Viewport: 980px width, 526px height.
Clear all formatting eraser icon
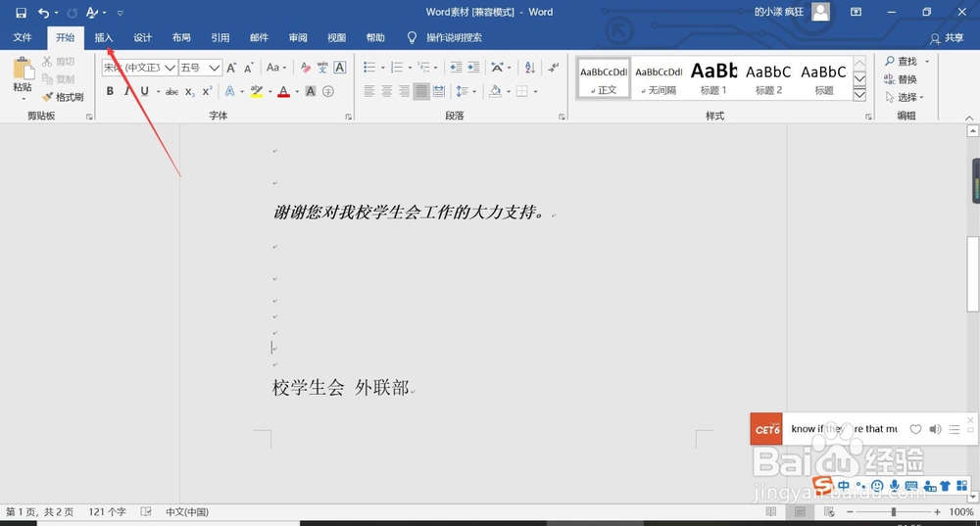click(306, 68)
